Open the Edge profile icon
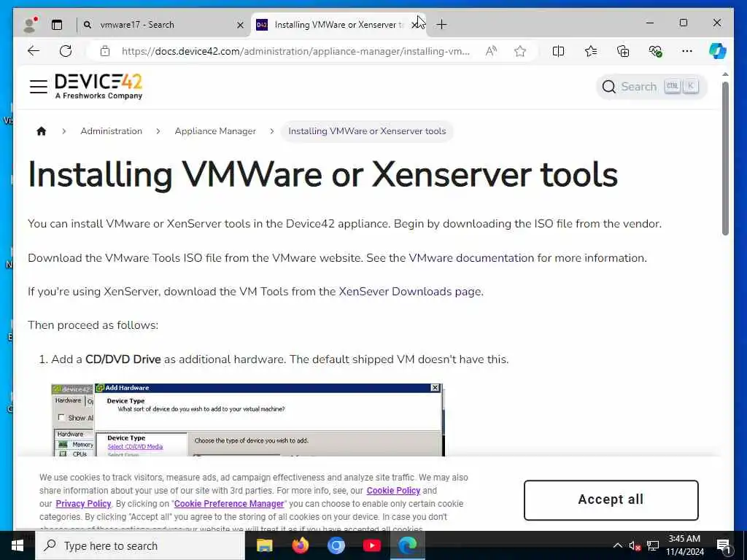Viewport: 747px width, 560px height. coord(29,25)
